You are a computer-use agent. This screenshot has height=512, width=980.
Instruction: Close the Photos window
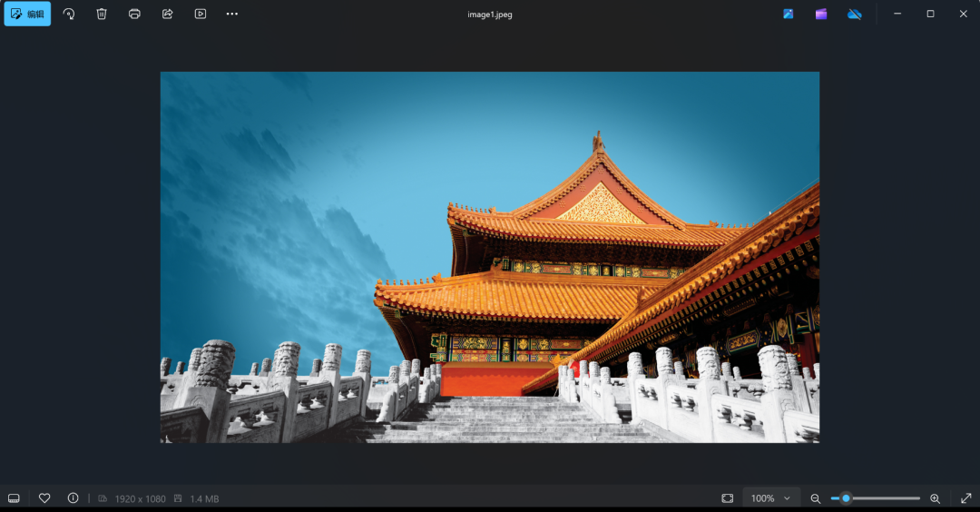pos(963,14)
